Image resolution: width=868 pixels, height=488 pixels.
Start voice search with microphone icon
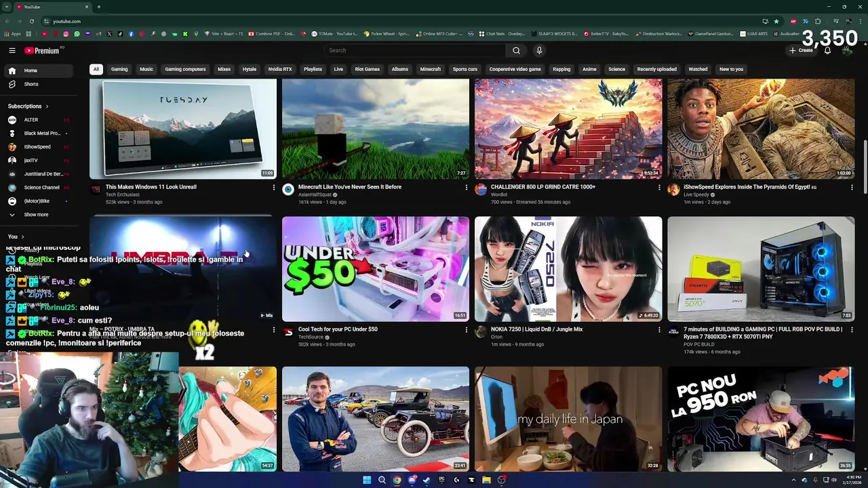[x=539, y=50]
